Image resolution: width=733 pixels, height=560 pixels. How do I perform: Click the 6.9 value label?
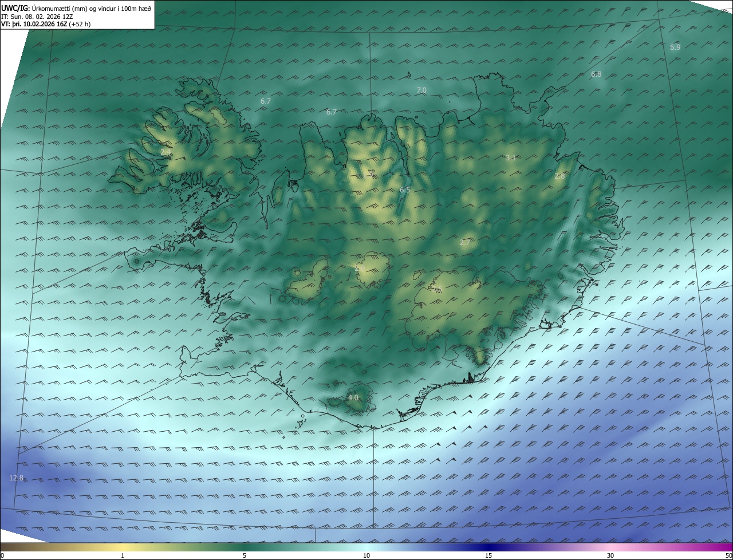pos(675,47)
